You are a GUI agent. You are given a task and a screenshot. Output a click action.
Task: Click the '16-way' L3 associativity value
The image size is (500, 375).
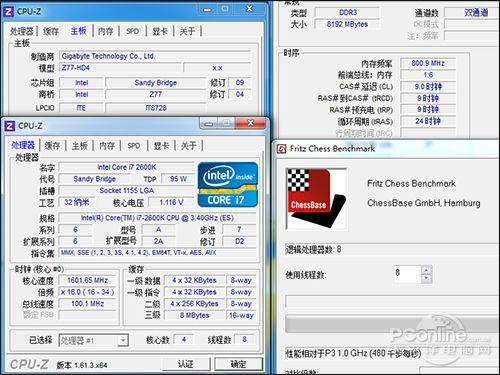[x=241, y=315]
